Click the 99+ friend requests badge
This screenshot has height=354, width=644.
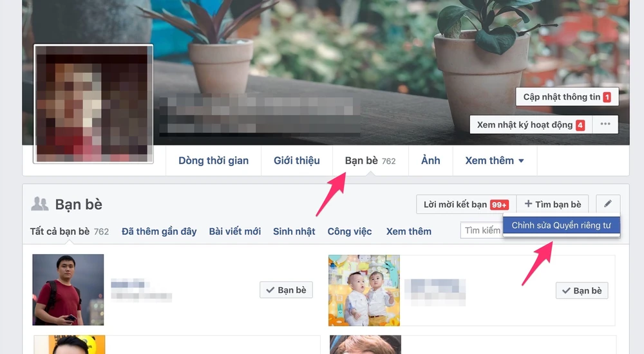coord(499,205)
